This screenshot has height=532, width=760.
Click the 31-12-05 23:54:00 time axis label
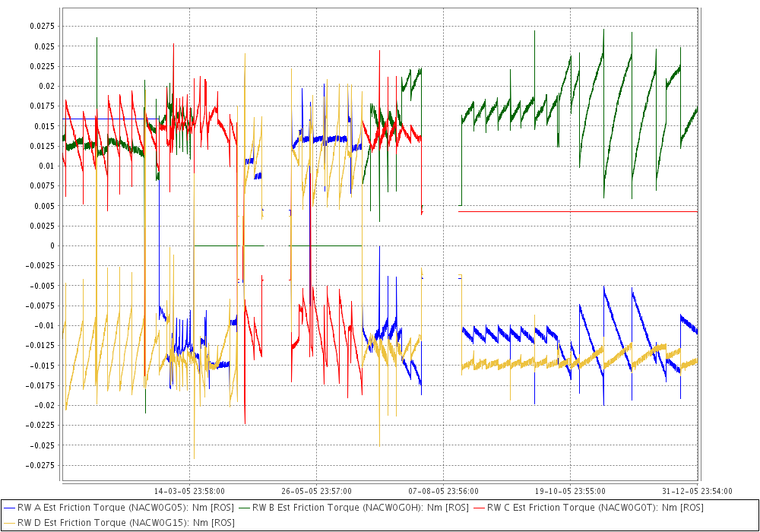tap(698, 491)
